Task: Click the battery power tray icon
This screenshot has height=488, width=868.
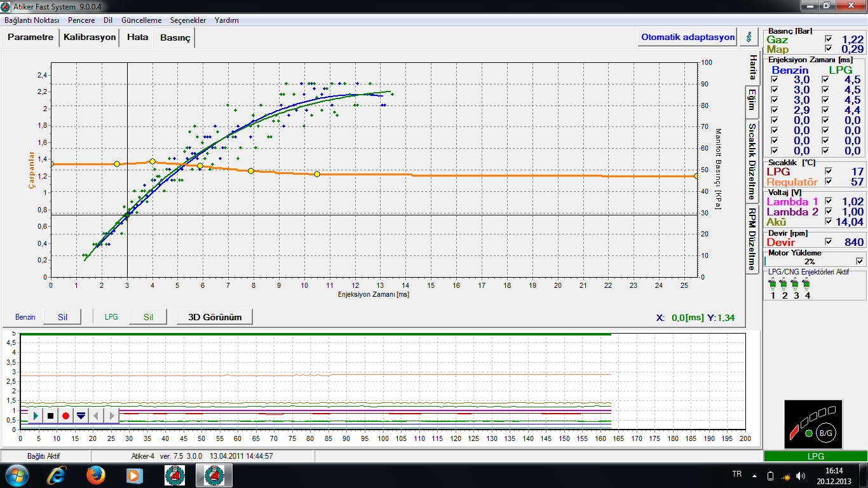Action: (x=771, y=475)
